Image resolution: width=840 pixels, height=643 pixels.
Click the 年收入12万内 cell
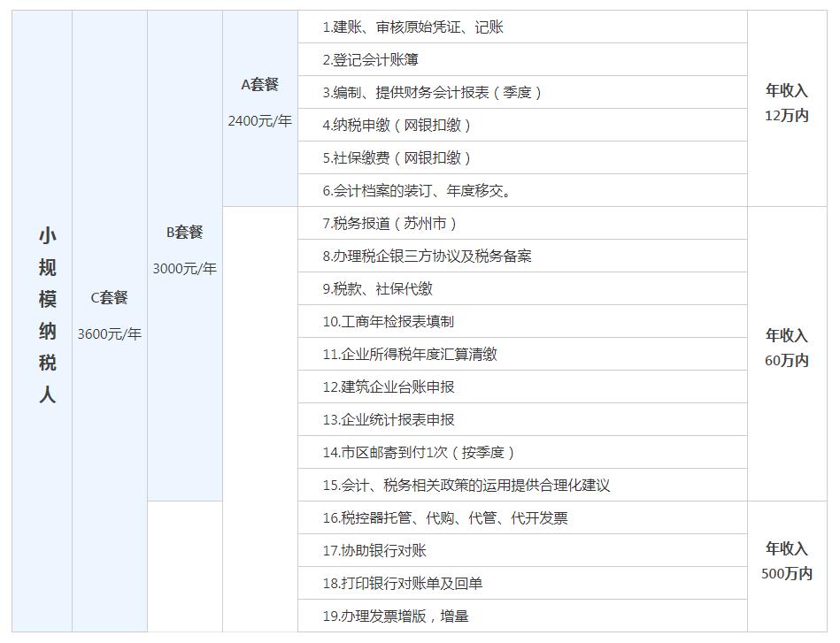click(787, 108)
